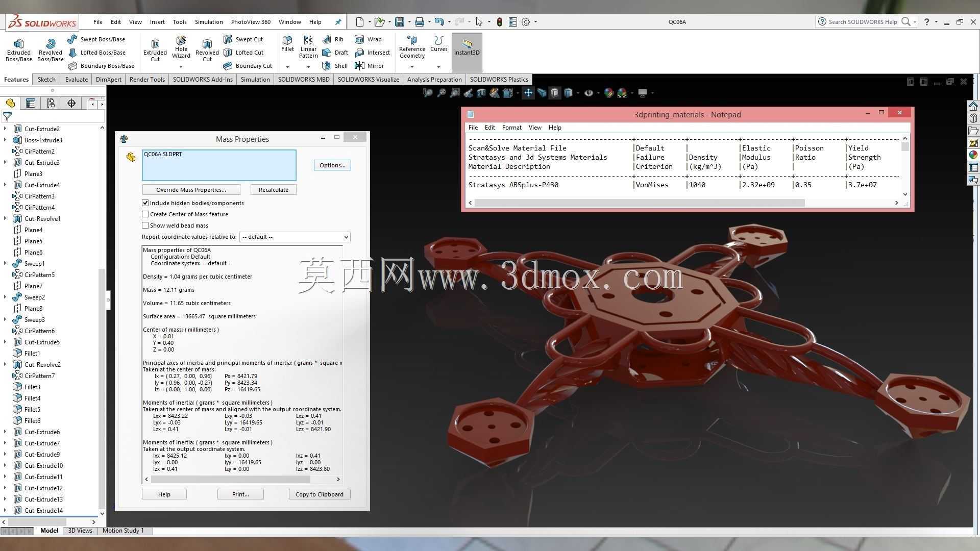Open the Reference Geometry tool
980x551 pixels.
412,47
